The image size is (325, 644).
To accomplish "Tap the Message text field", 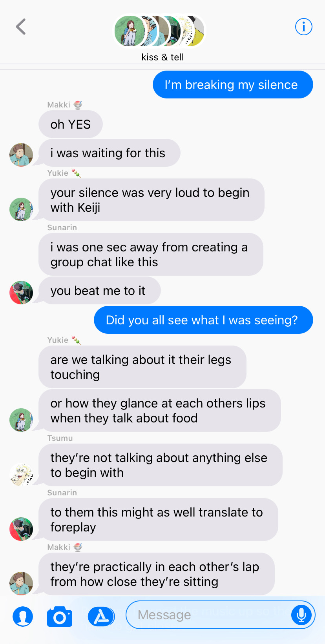I will click(220, 615).
